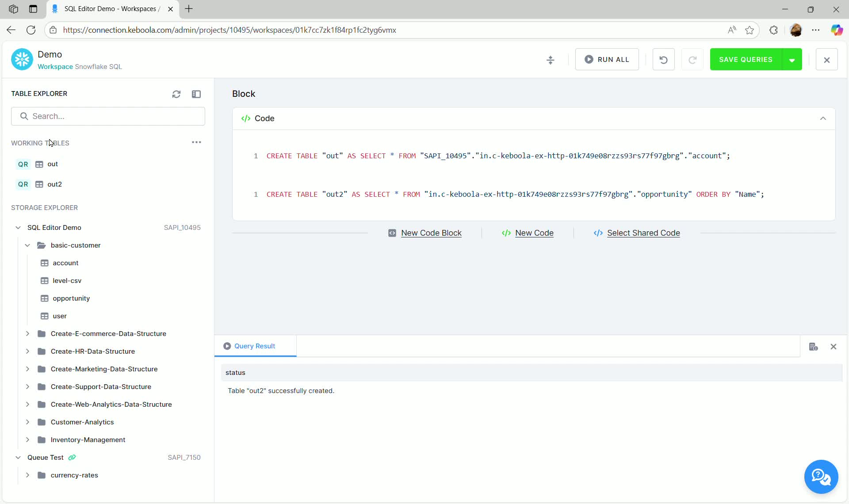Toggle the Table Explorer sidebar layout view
The image size is (849, 504).
[197, 94]
